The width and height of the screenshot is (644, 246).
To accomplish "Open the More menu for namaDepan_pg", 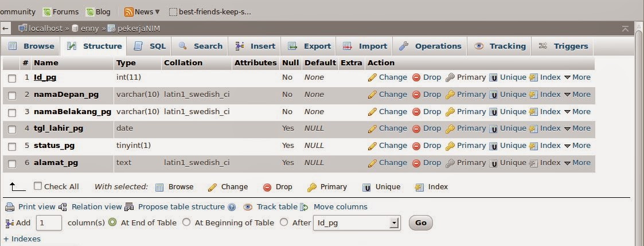I will (x=577, y=95).
